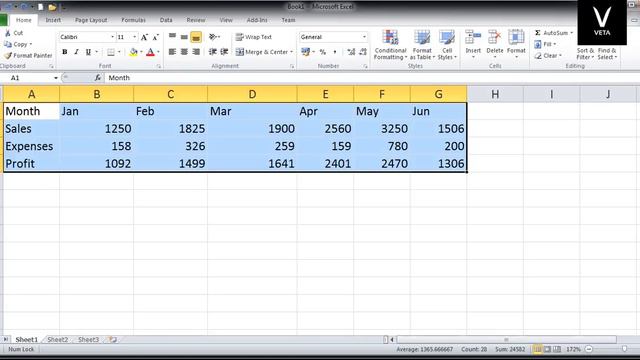Click the Fill Color paint bucket
This screenshot has width=640, height=360.
133,52
